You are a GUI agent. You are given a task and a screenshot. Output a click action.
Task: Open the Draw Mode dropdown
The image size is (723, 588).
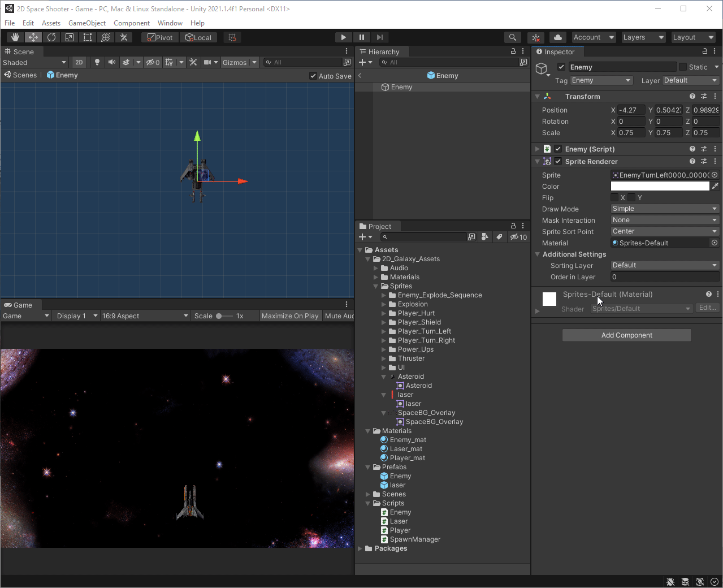pos(664,209)
